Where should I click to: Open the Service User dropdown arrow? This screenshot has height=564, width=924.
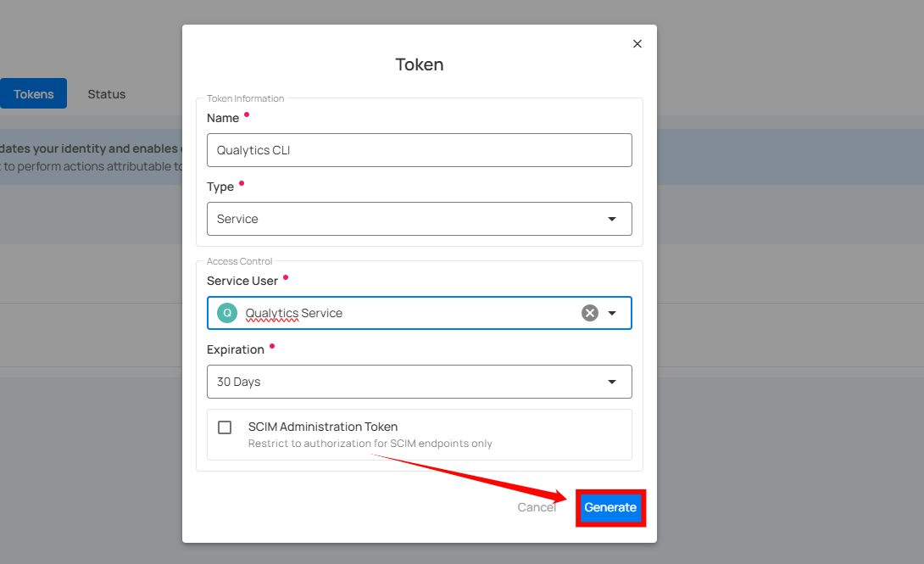[612, 313]
